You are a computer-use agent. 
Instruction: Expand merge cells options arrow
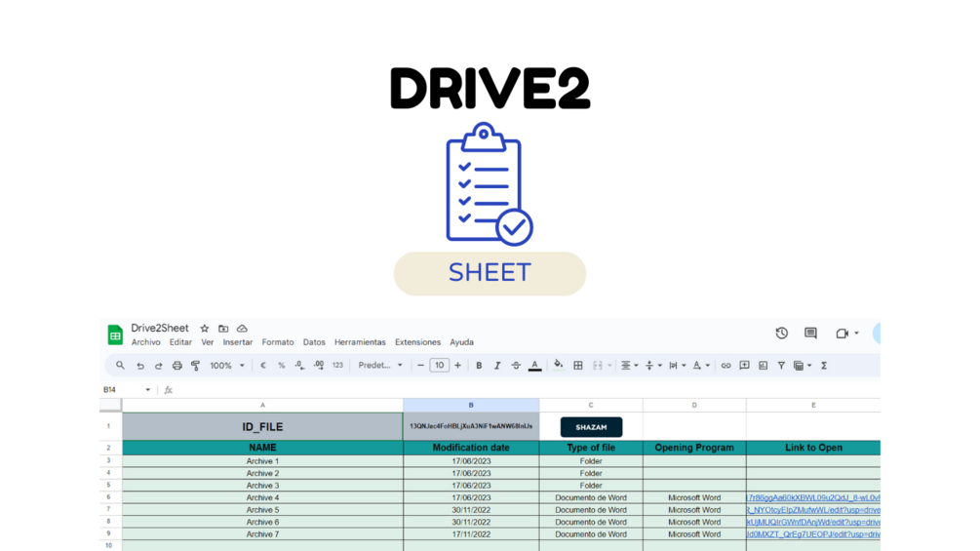[x=609, y=366]
